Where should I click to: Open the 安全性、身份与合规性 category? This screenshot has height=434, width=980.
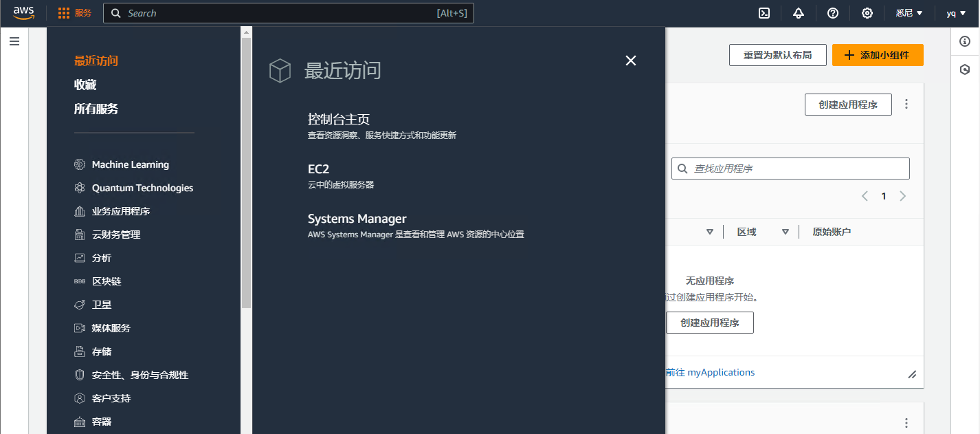(140, 375)
